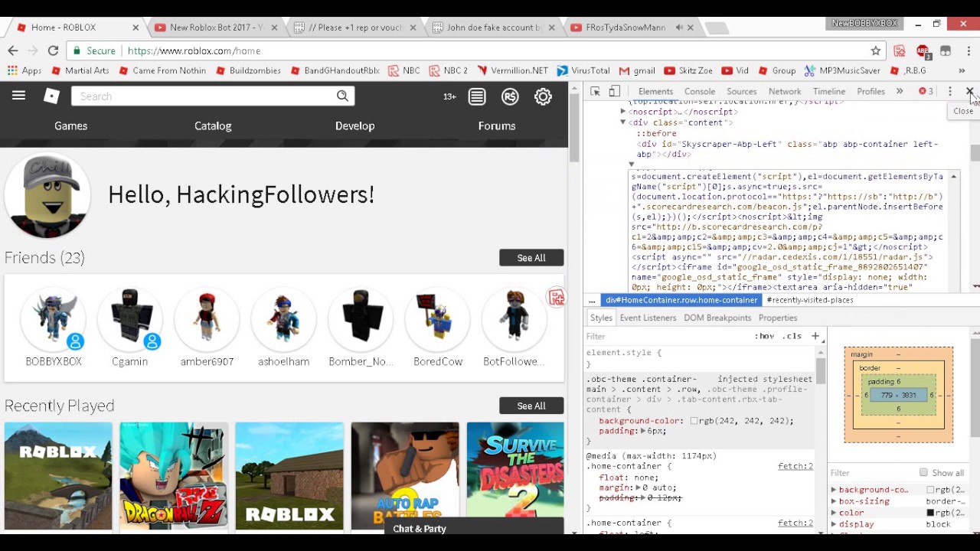Bookmark this page with the star icon
The width and height of the screenshot is (980, 551).
[876, 51]
